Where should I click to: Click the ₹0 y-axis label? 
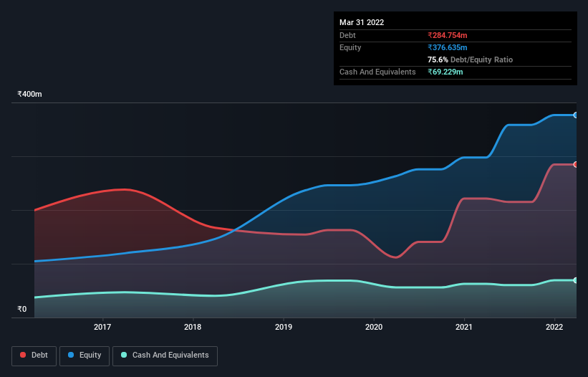click(x=22, y=309)
